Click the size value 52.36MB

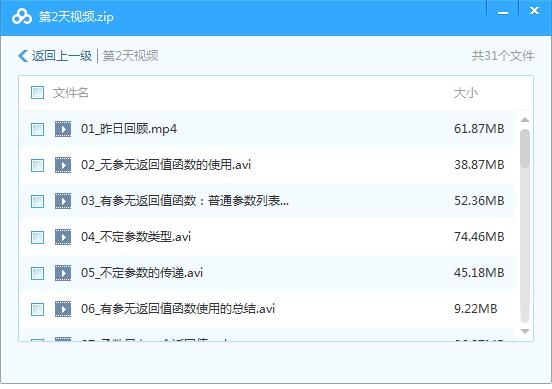click(x=479, y=201)
